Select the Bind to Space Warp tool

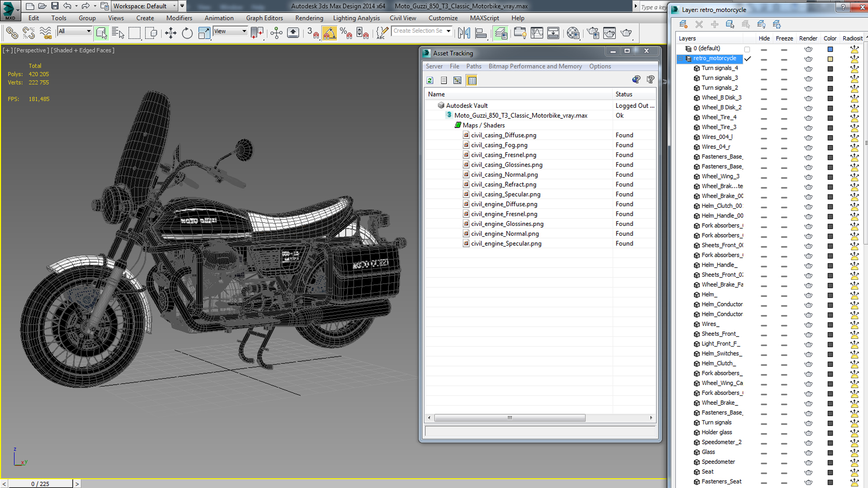pyautogui.click(x=46, y=33)
